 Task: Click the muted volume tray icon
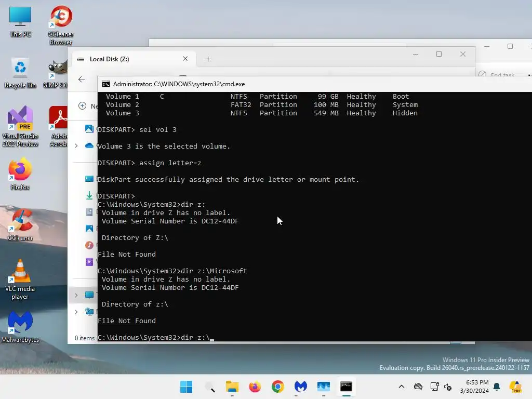click(448, 387)
